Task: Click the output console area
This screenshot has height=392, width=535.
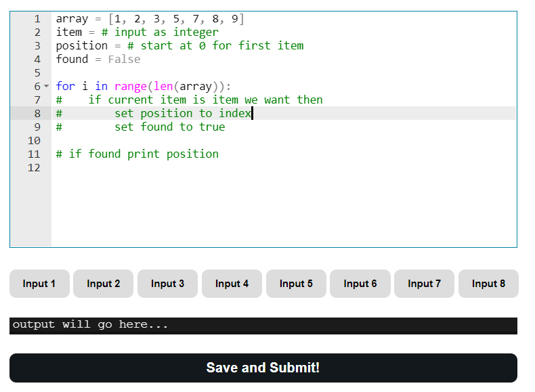Action: coord(263,326)
